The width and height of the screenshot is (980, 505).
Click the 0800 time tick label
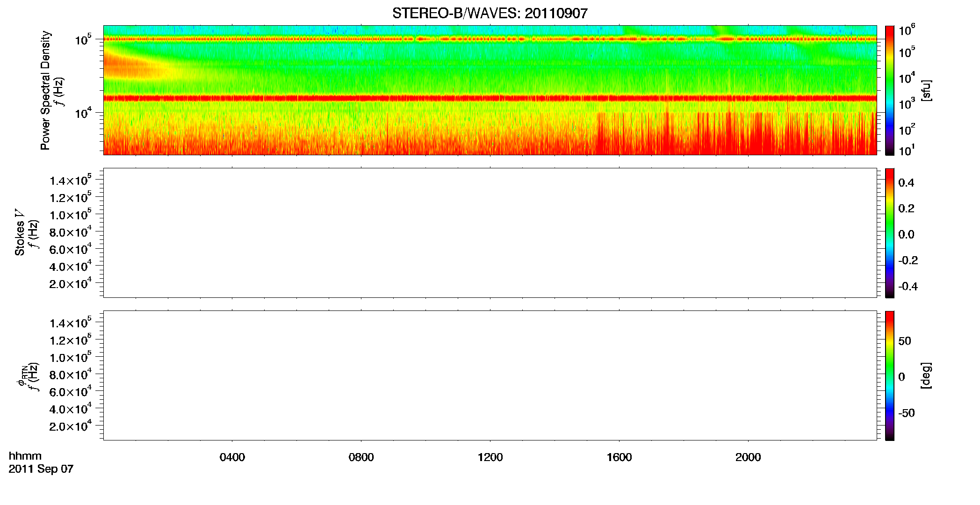coord(361,457)
